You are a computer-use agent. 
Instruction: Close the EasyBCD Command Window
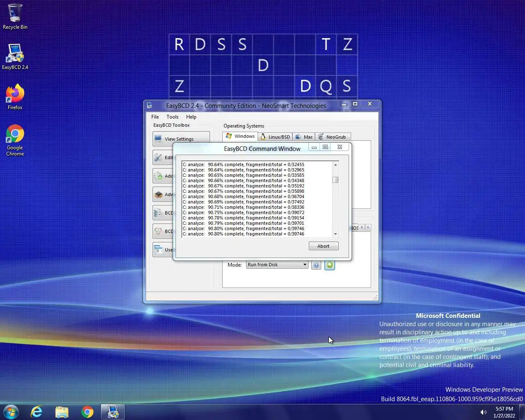click(340, 147)
